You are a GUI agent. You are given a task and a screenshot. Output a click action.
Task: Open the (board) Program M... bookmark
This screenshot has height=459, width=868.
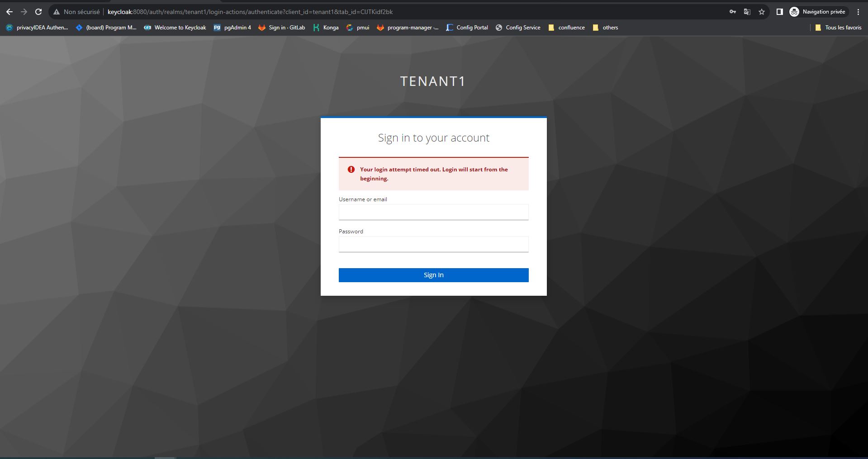click(106, 28)
